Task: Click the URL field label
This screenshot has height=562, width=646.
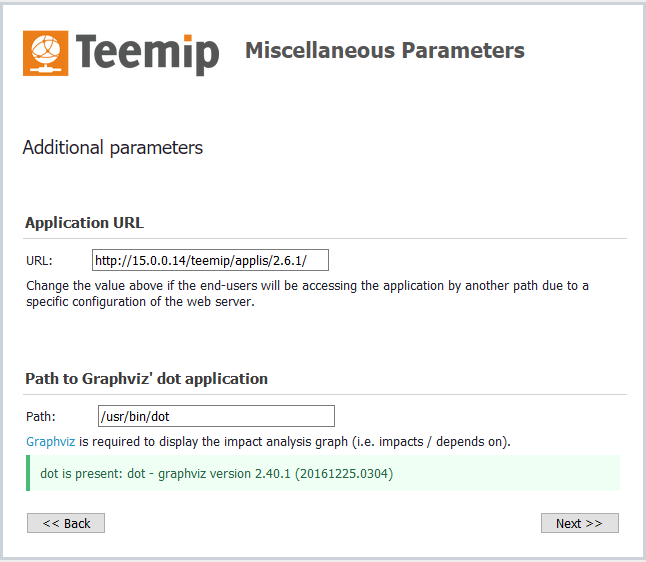Action: 39,261
